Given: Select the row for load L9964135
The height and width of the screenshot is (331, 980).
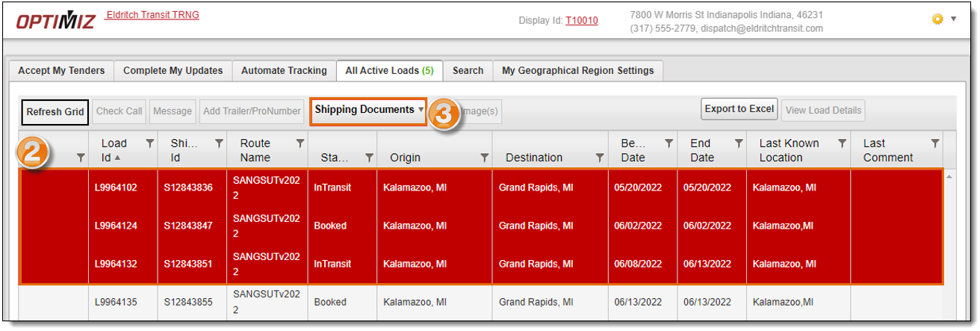Looking at the screenshot, I should point(116,303).
